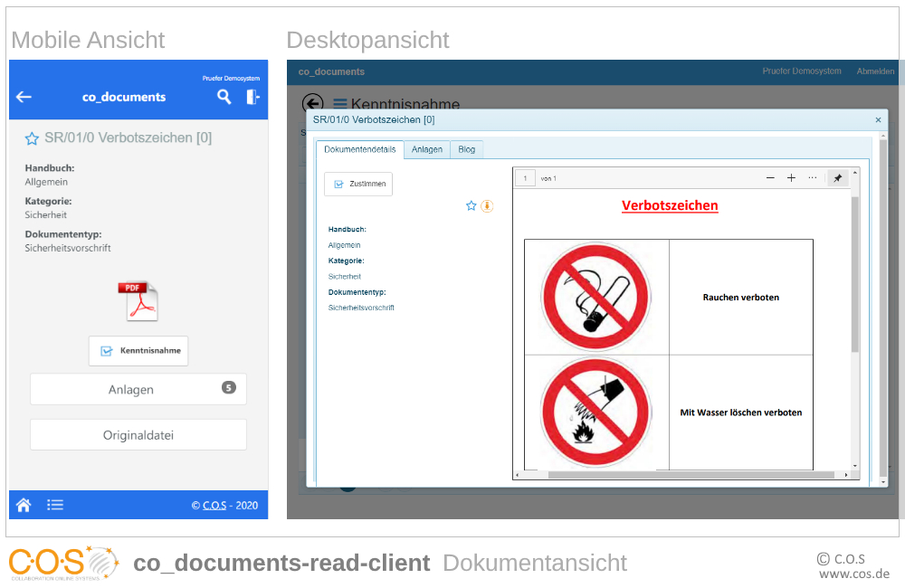The width and height of the screenshot is (905, 588).
Task: Click the Kenntnisnahme button
Action: point(138,351)
